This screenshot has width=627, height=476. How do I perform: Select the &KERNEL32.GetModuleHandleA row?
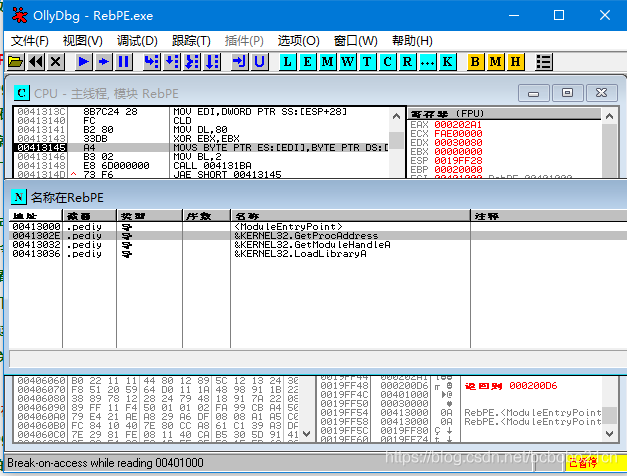tap(318, 244)
